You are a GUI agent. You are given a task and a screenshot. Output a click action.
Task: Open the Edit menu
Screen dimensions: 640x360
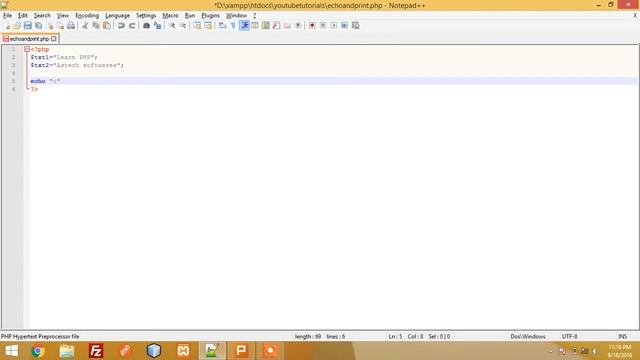tap(23, 16)
